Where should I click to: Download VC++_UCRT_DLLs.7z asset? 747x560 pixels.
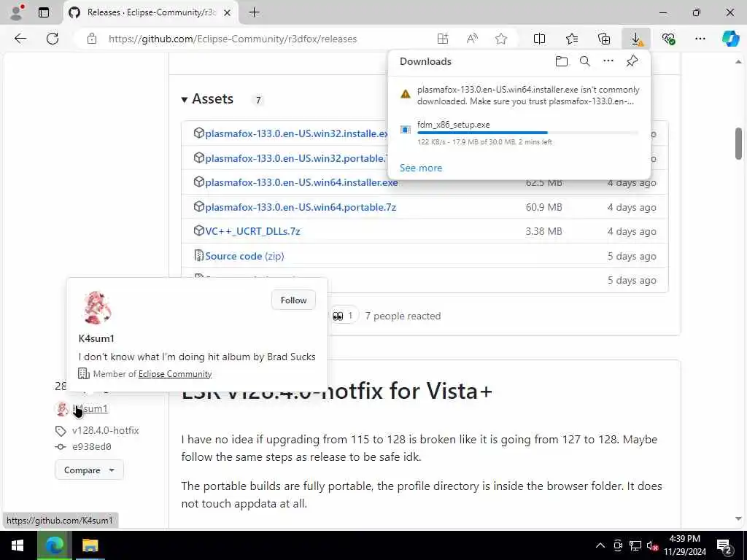coord(252,231)
